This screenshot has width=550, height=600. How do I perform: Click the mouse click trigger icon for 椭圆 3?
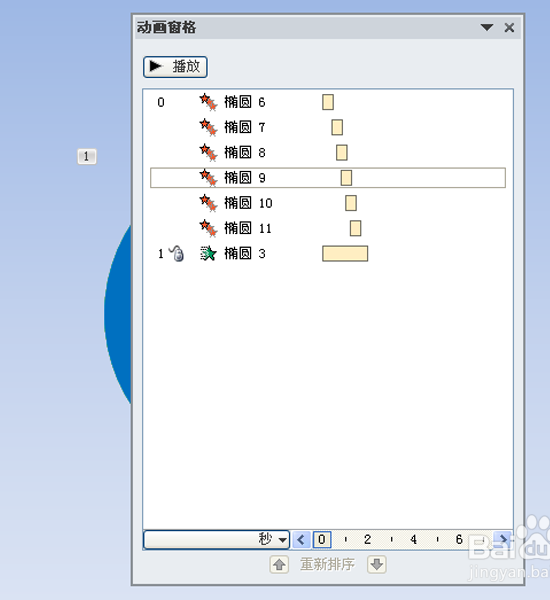click(x=177, y=253)
